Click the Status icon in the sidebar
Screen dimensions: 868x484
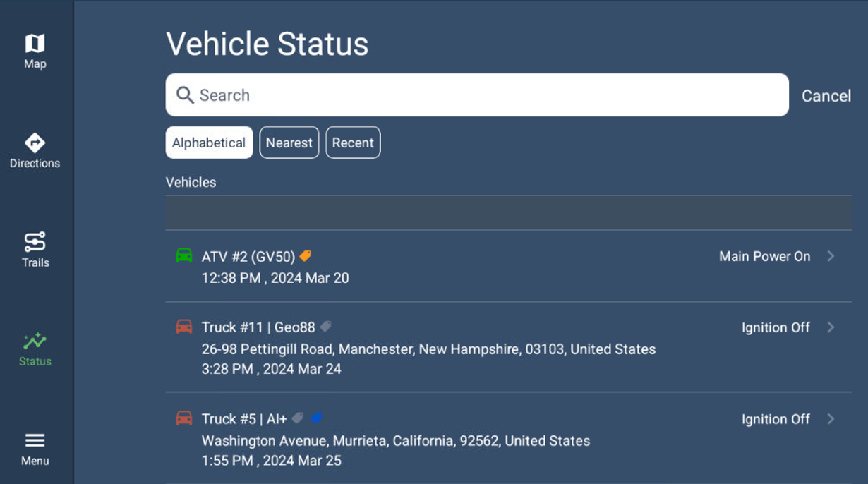coord(35,346)
